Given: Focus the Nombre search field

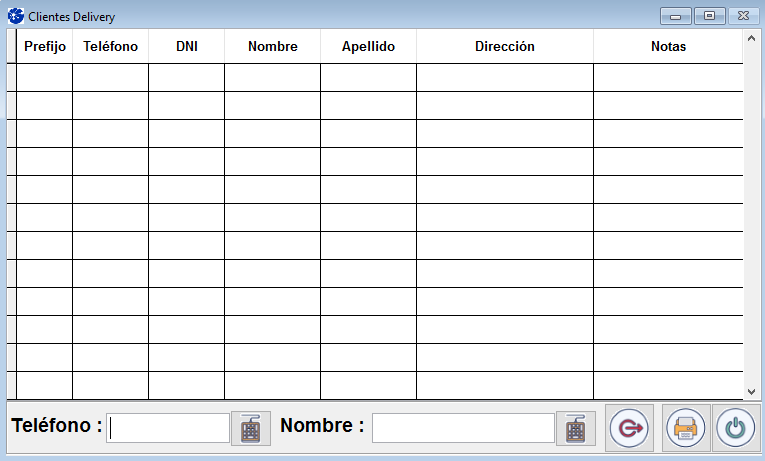Looking at the screenshot, I should [463, 428].
